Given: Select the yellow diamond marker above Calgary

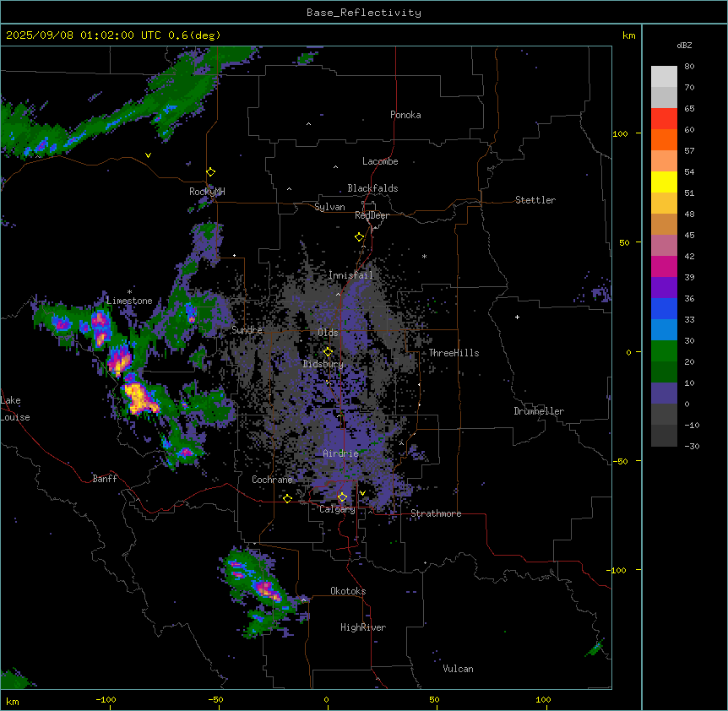Looking at the screenshot, I should click(342, 497).
